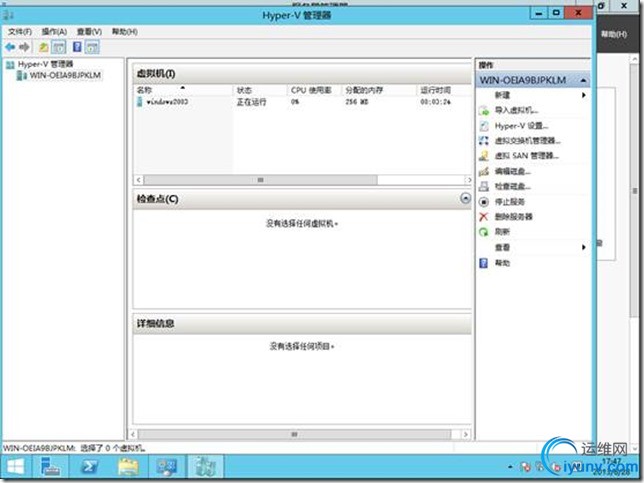Viewport: 644px width, 483px height.
Task: Open PowerShell from the taskbar
Action: point(89,467)
